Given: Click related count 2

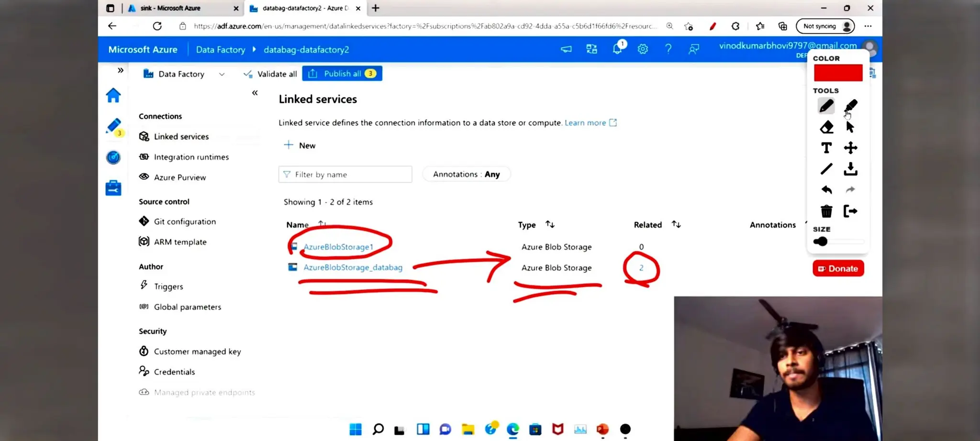Looking at the screenshot, I should [x=641, y=268].
